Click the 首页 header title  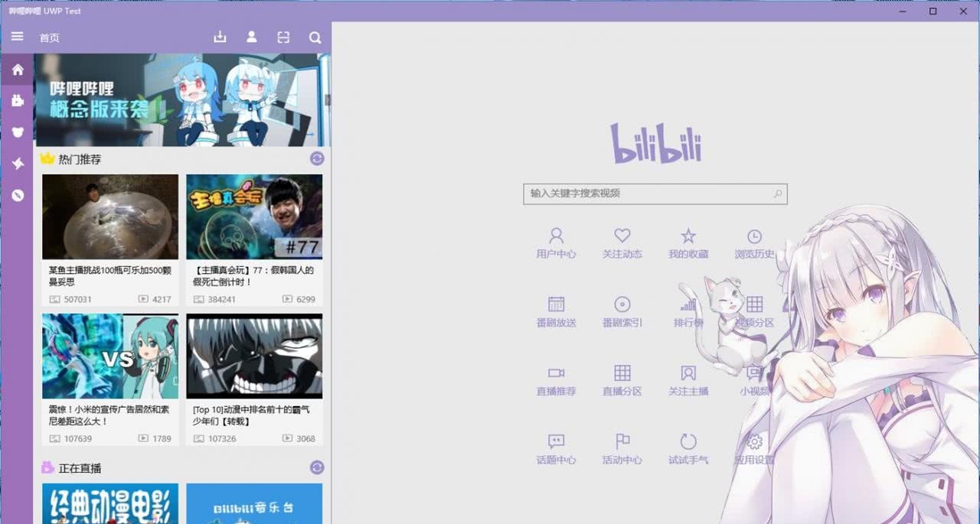(49, 37)
